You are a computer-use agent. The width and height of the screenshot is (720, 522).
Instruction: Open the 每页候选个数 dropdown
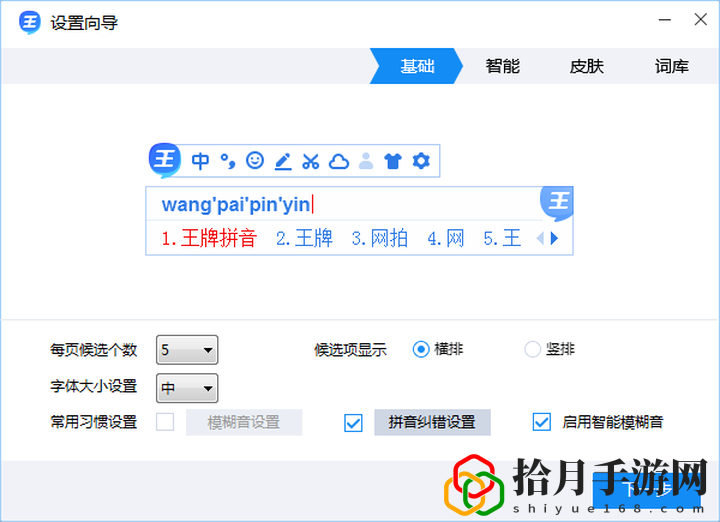pyautogui.click(x=187, y=350)
